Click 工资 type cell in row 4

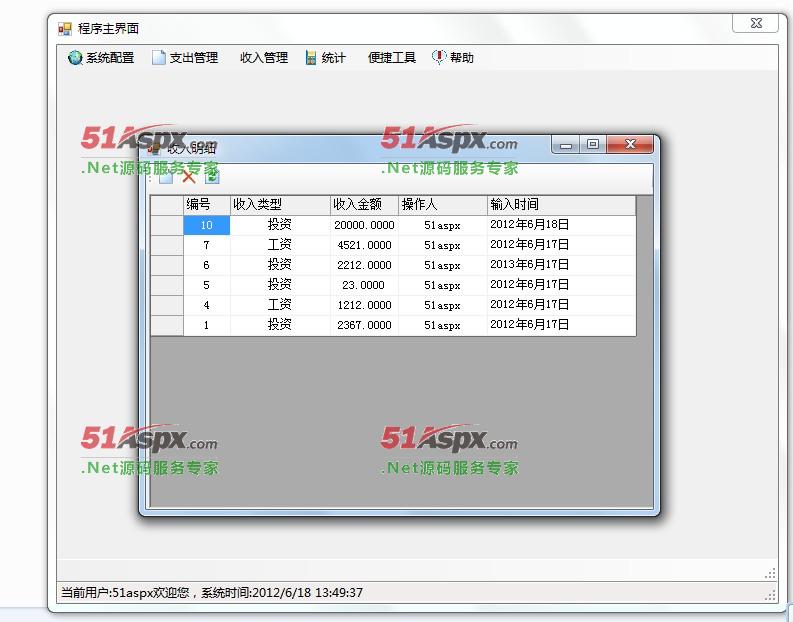coord(280,305)
